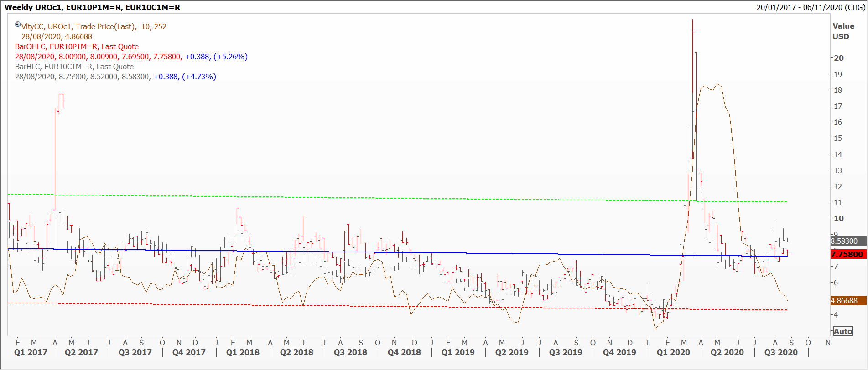Click the red +0.388, (+5.26%) change value

pos(216,57)
